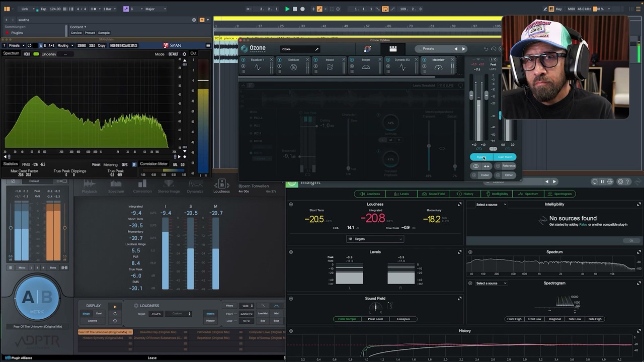This screenshot has width=644, height=362.
Task: Go to next Ozone preset arrow
Action: click(463, 49)
